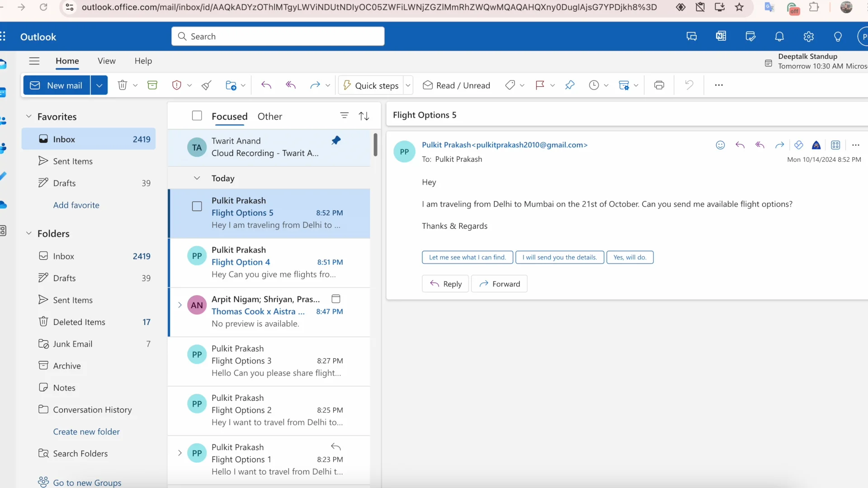Open the Archive icon in the ribbon
The height and width of the screenshot is (488, 868).
coord(152,85)
